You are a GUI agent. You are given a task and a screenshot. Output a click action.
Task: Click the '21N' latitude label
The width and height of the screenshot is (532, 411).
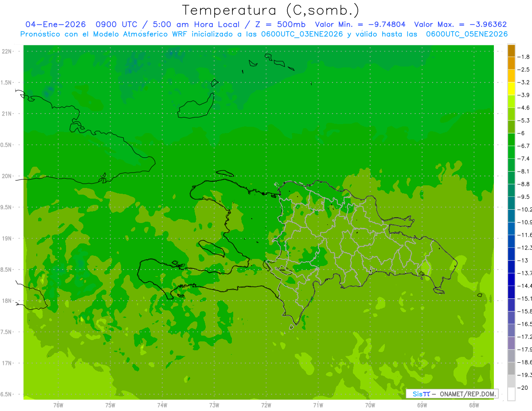7,114
